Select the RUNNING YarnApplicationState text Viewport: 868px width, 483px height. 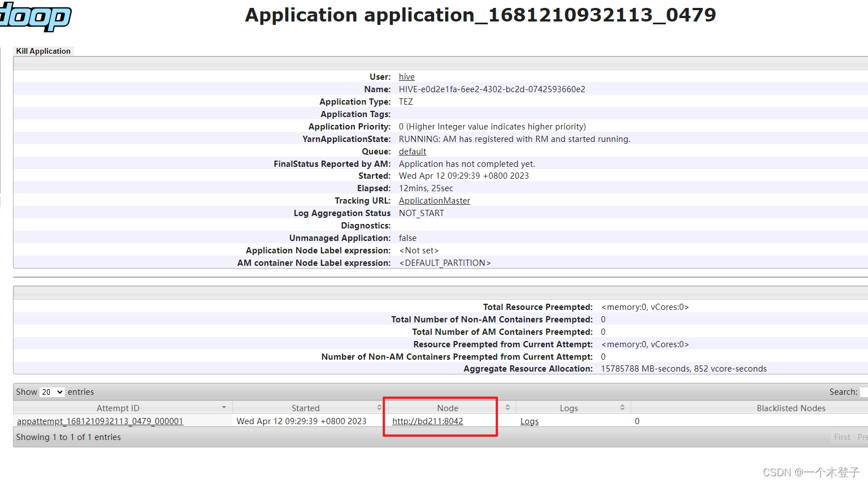(514, 139)
